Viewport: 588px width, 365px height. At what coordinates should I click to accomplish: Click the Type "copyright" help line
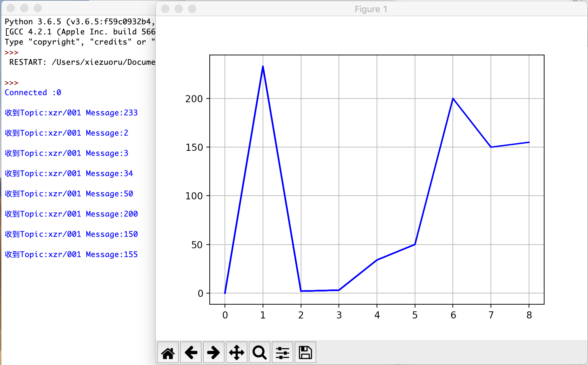(80, 42)
